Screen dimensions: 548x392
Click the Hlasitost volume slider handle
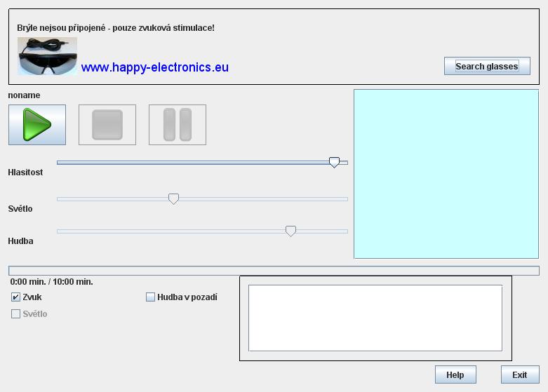click(335, 162)
